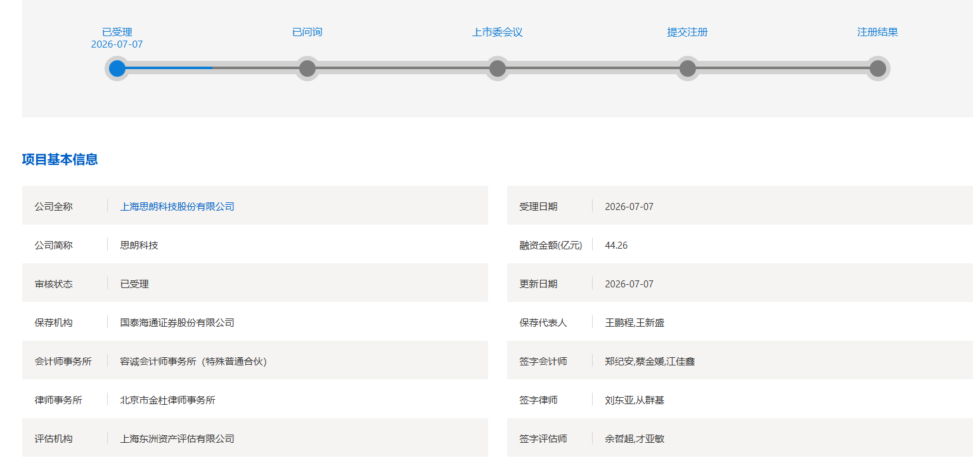Click the 保荐机构 field label
This screenshot has width=980, height=472.
(x=54, y=323)
